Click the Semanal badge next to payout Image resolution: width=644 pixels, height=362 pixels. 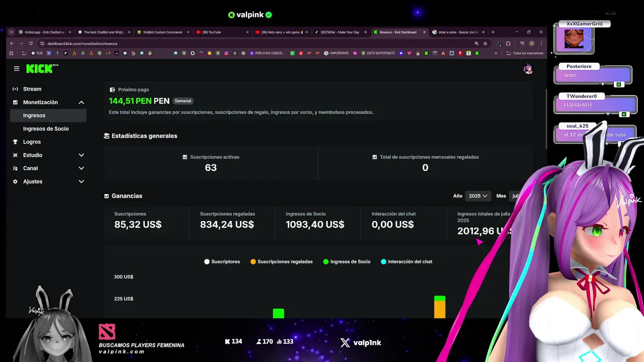click(x=183, y=101)
